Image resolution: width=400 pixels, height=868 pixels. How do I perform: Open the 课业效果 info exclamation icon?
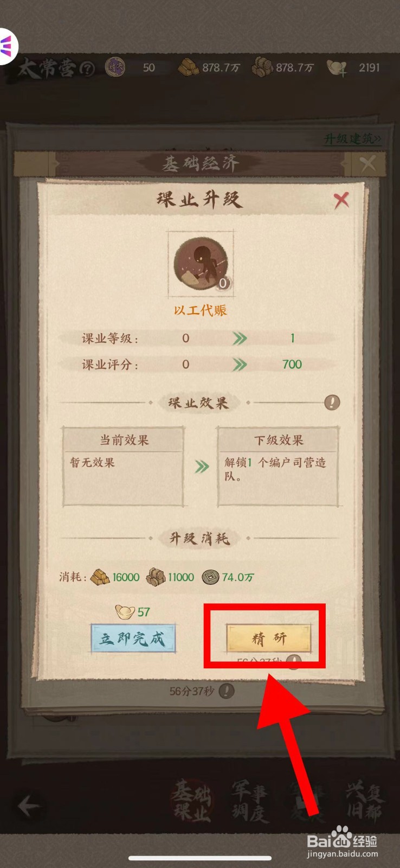[x=332, y=403]
